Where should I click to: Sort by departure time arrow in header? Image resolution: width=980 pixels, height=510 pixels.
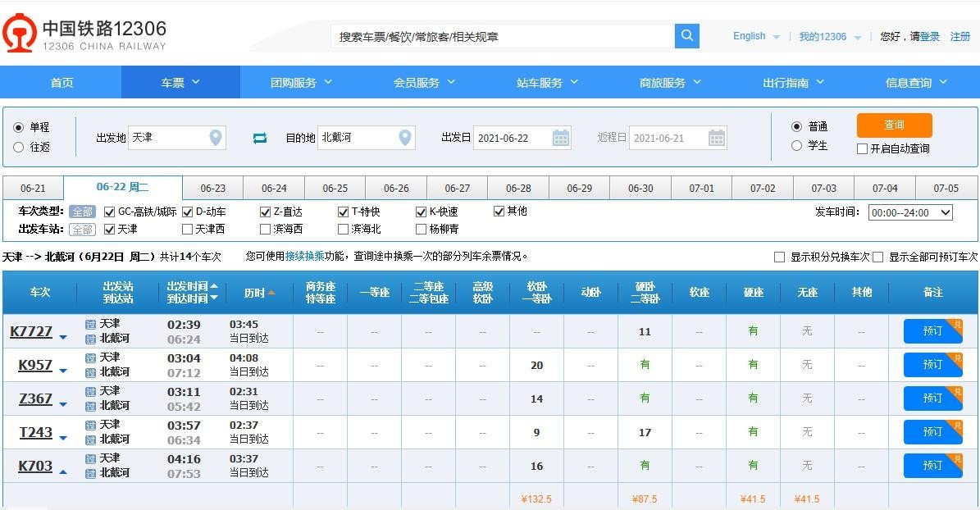pos(214,285)
